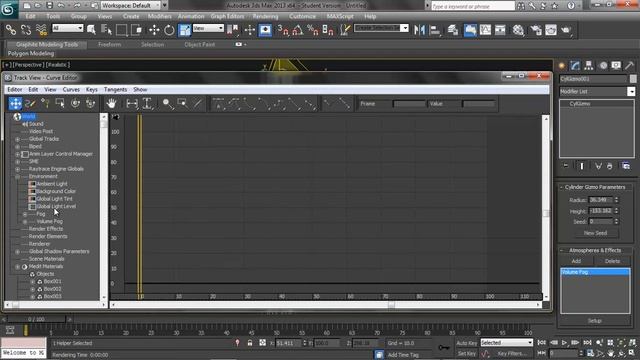Image resolution: width=640 pixels, height=360 pixels.
Task: Click the Curve Editor horizontal scrollbar
Action: pos(325,304)
